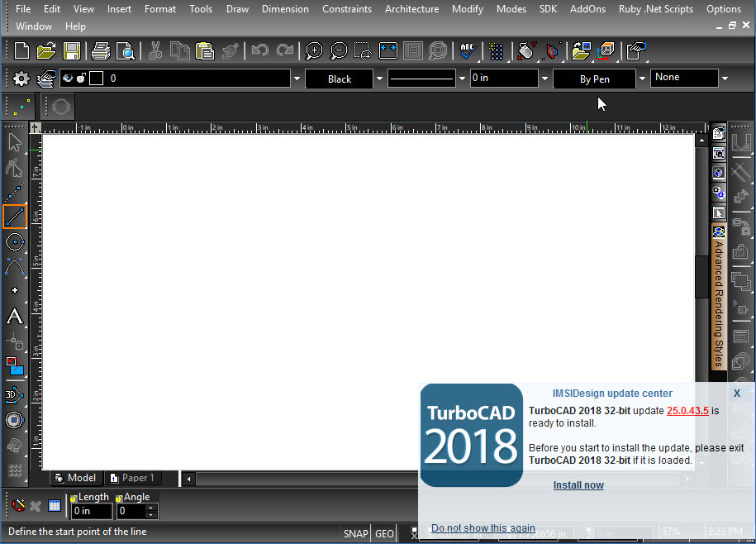
Task: Click the Black pen color box
Action: coord(340,79)
